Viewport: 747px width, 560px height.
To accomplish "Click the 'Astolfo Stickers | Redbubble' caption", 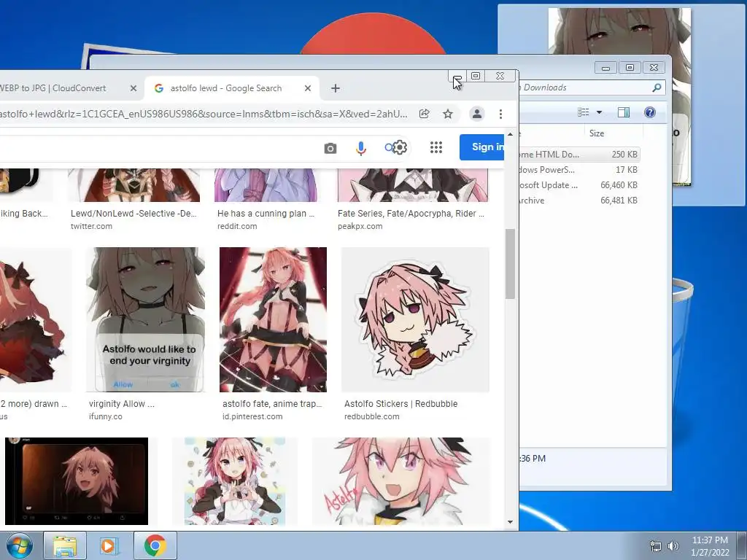I will pyautogui.click(x=400, y=404).
